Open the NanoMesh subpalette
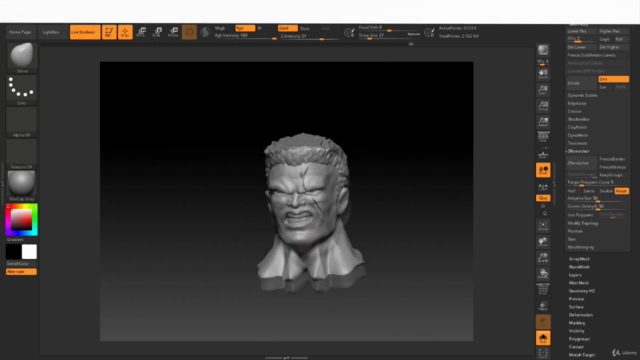 pyautogui.click(x=580, y=267)
